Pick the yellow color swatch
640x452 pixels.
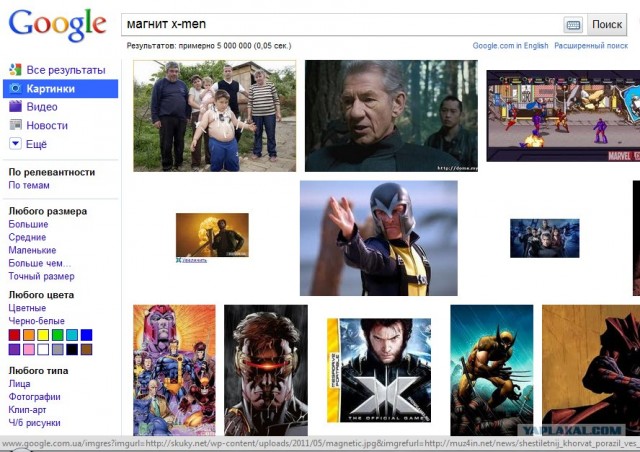pos(43,335)
